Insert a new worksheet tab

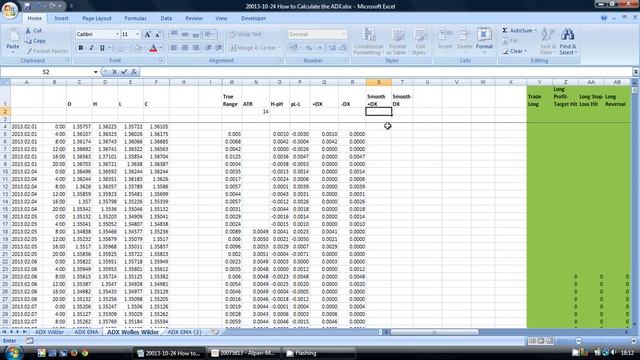click(x=215, y=332)
